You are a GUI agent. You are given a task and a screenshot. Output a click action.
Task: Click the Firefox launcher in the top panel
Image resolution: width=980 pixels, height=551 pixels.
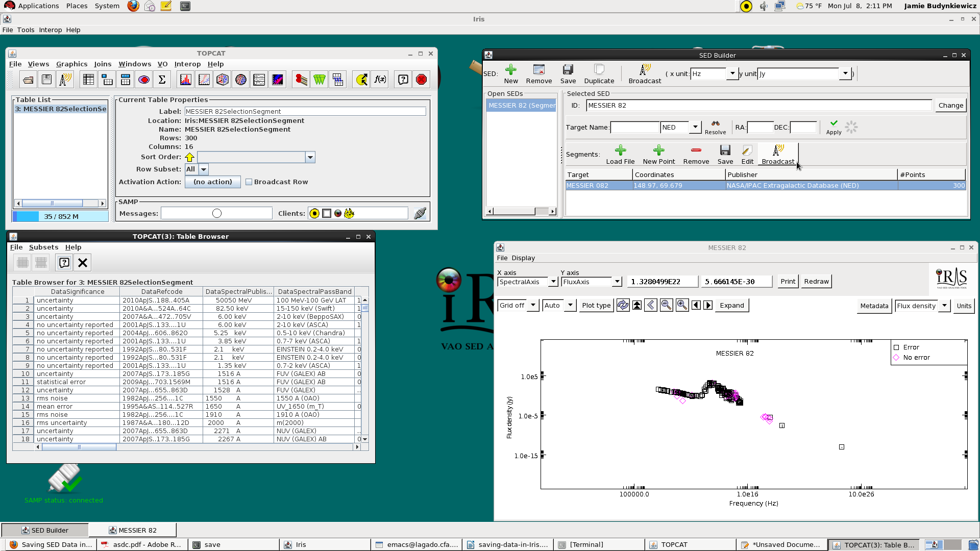pos(133,6)
